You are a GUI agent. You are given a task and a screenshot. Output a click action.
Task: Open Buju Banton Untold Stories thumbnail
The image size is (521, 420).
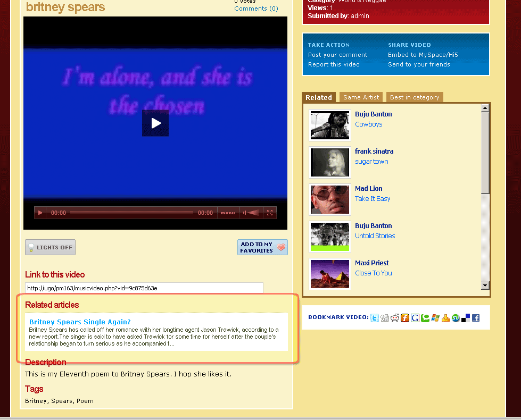tap(330, 237)
